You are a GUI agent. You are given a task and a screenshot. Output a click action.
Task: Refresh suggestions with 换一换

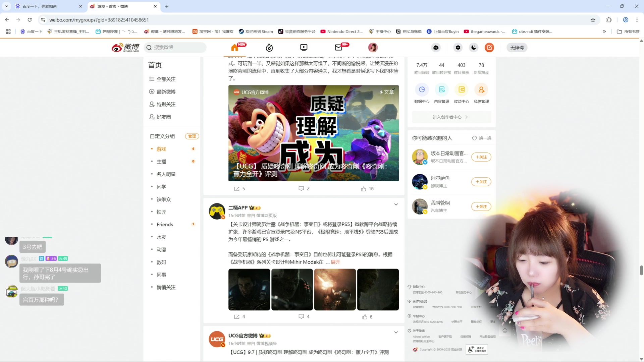point(481,138)
